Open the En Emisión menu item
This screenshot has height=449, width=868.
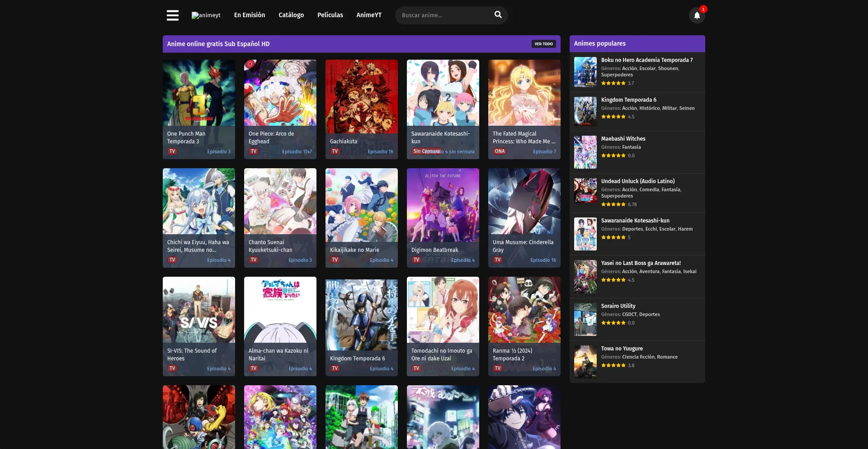point(250,15)
